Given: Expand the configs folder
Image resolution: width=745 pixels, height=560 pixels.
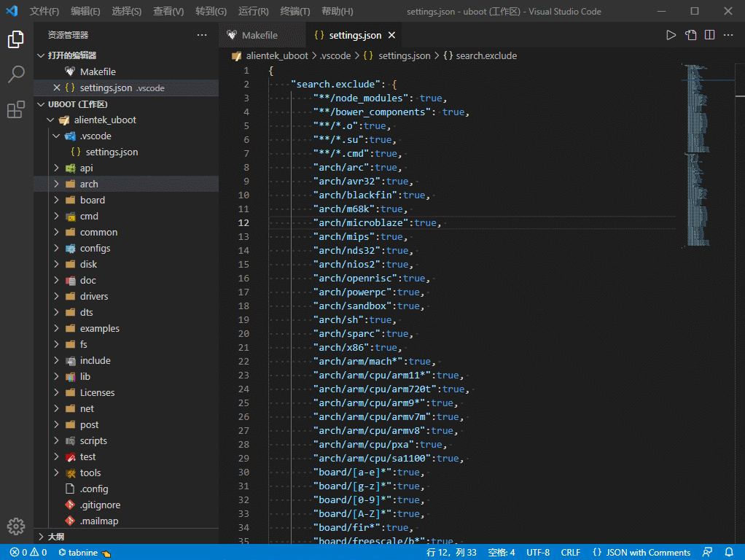Looking at the screenshot, I should pyautogui.click(x=56, y=249).
